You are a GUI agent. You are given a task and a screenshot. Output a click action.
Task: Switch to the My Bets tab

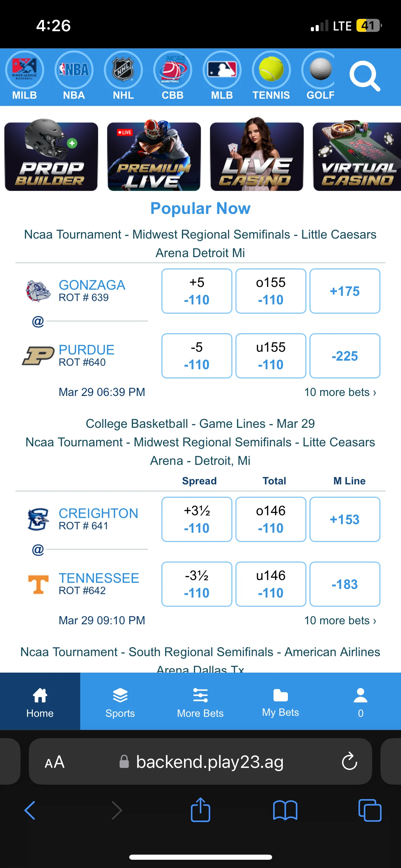click(x=280, y=702)
